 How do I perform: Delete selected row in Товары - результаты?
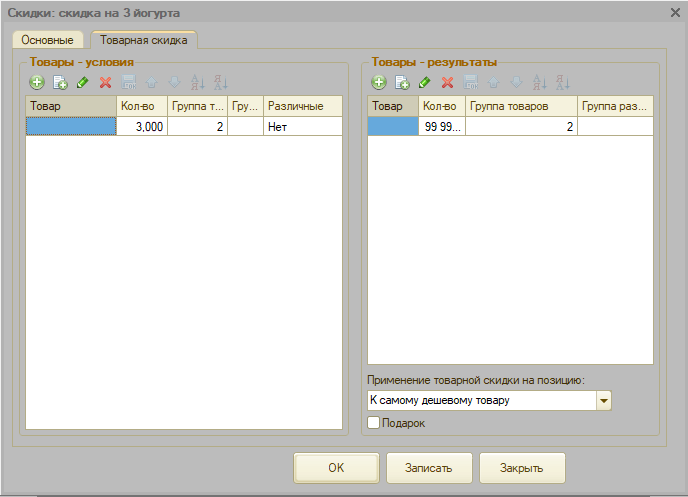click(447, 82)
